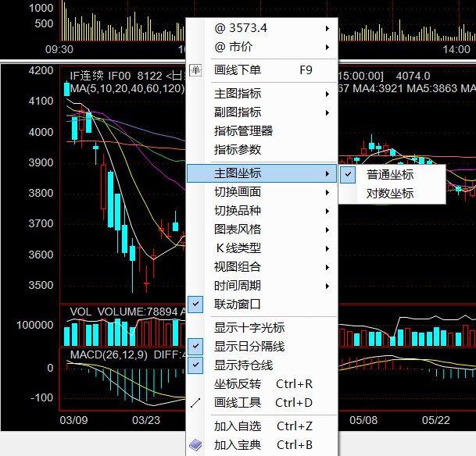The width and height of the screenshot is (476, 456).
Task: Toggle the 联动窗口 checkmark option
Action: (x=238, y=305)
